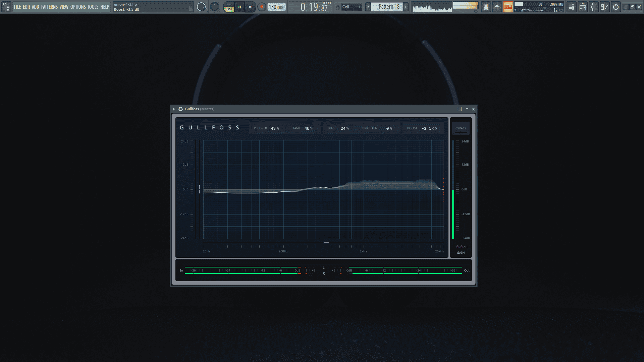Click the 2097 MB memory readout
The image size is (644, 362).
point(556,4)
